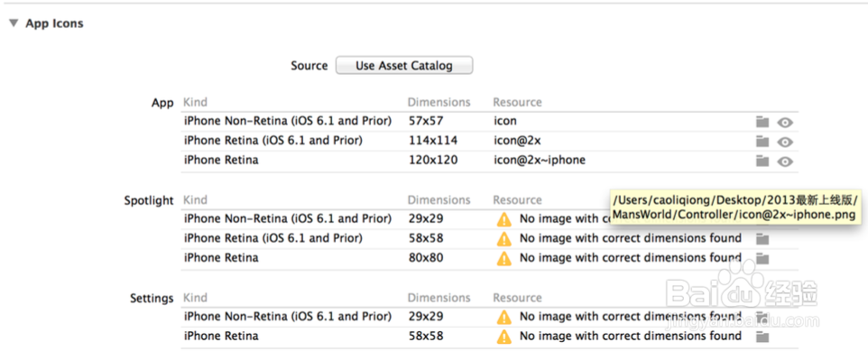This screenshot has height=351, width=868.
Task: Click warning icon in Spotlight 29x29 row
Action: click(503, 219)
